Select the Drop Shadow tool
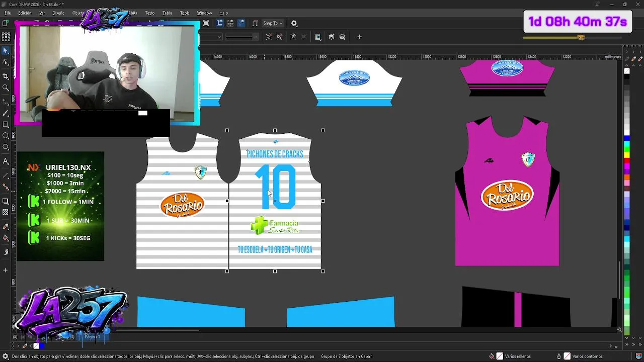 pyautogui.click(x=6, y=201)
